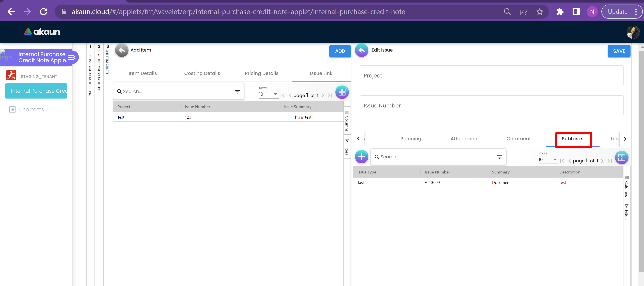Open the Attachment tab
644x286 pixels.
coord(464,139)
